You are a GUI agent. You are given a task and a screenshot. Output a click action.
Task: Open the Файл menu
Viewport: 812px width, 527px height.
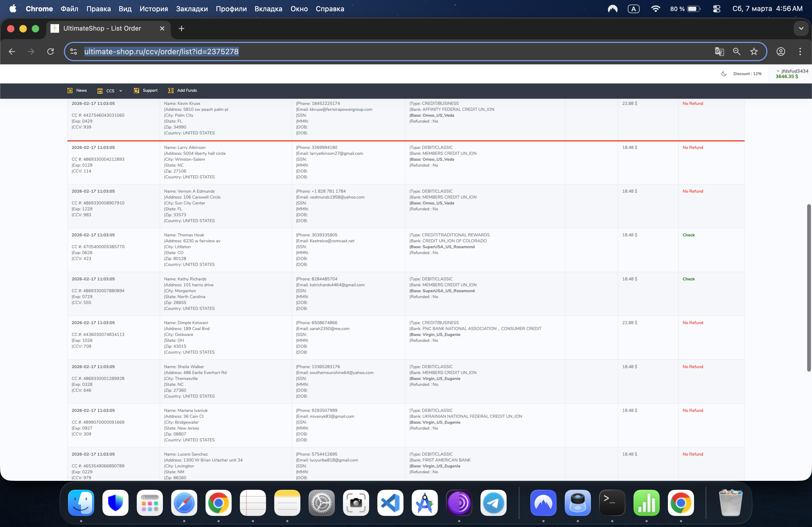point(70,9)
